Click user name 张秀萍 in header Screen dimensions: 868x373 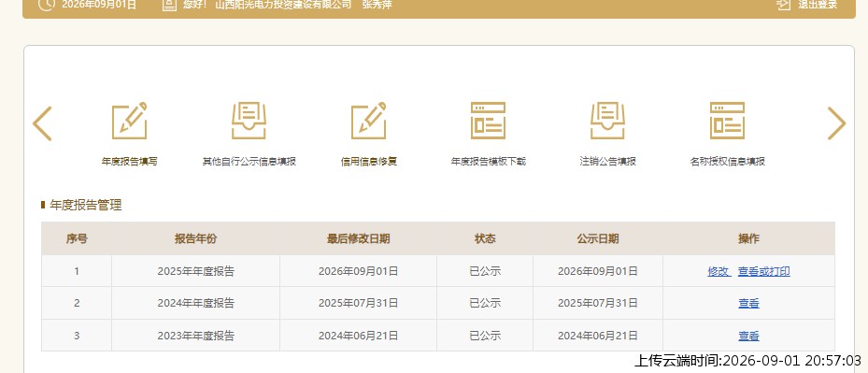377,5
